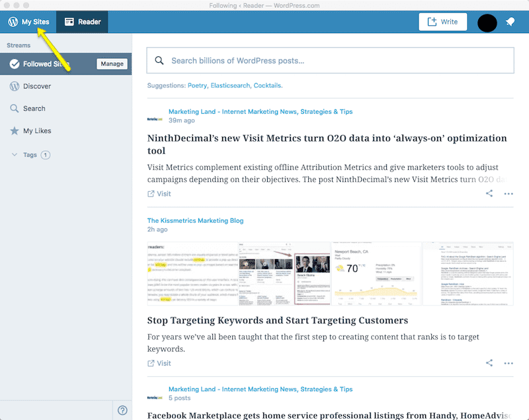This screenshot has width=529, height=420.
Task: Visit the NinthDecimal post's original site
Action: click(x=159, y=194)
